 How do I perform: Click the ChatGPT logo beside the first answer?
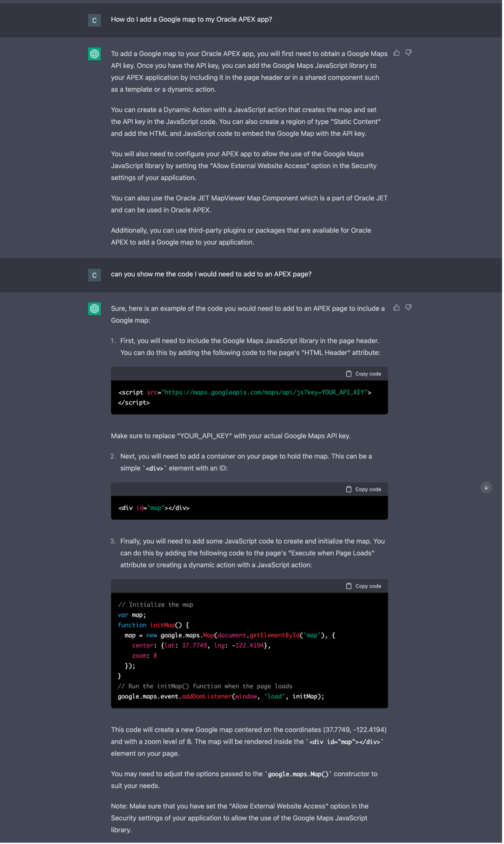click(x=94, y=54)
